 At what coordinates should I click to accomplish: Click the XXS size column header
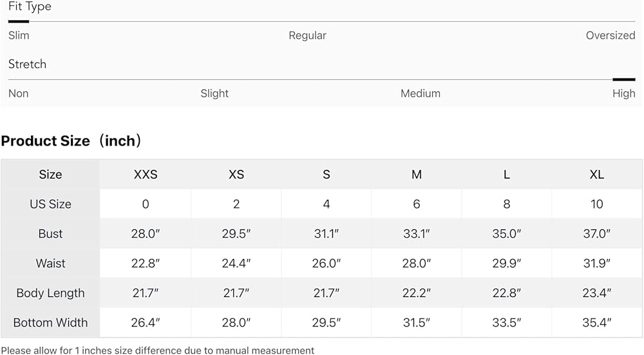[146, 175]
